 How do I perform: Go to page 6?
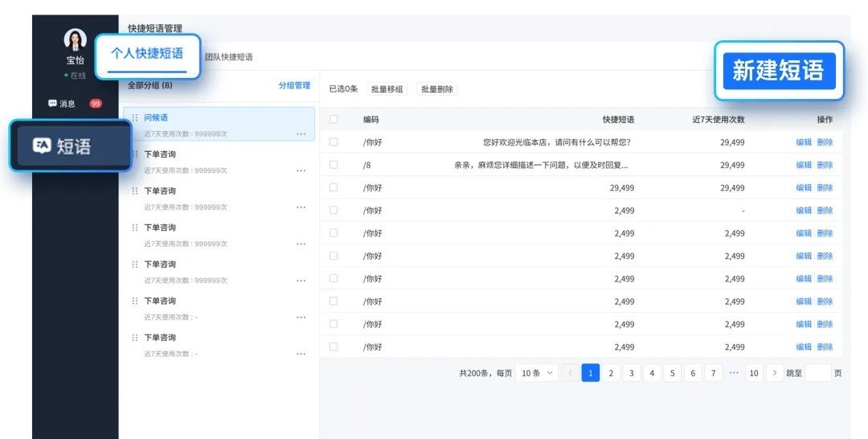pyautogui.click(x=693, y=373)
